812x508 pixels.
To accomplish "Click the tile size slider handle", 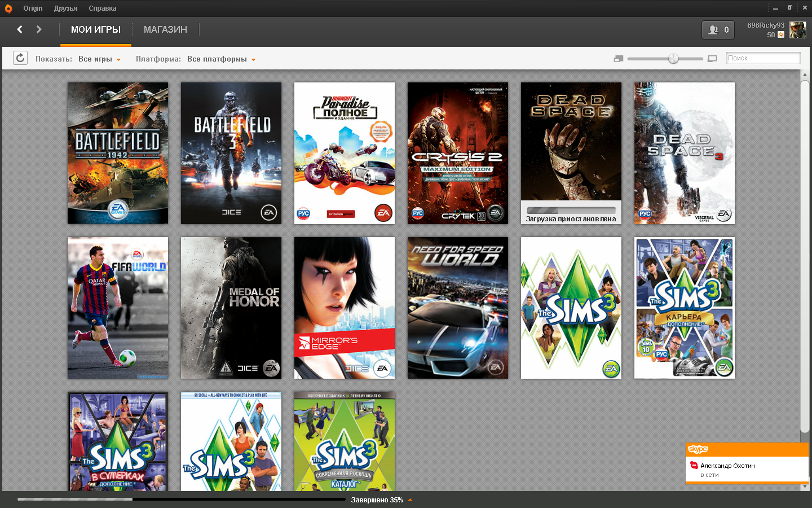I will 673,59.
